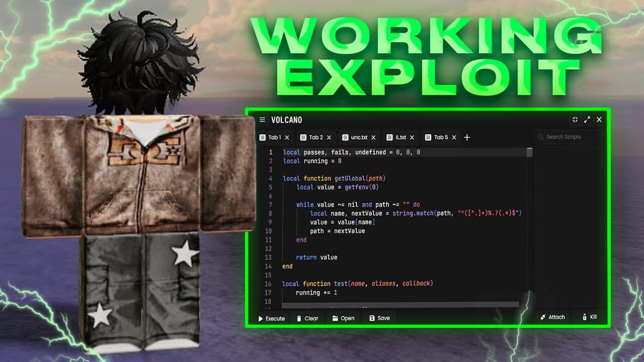Click 'value = value[name]' line
Viewport: 644px width, 362px height.
(x=342, y=222)
